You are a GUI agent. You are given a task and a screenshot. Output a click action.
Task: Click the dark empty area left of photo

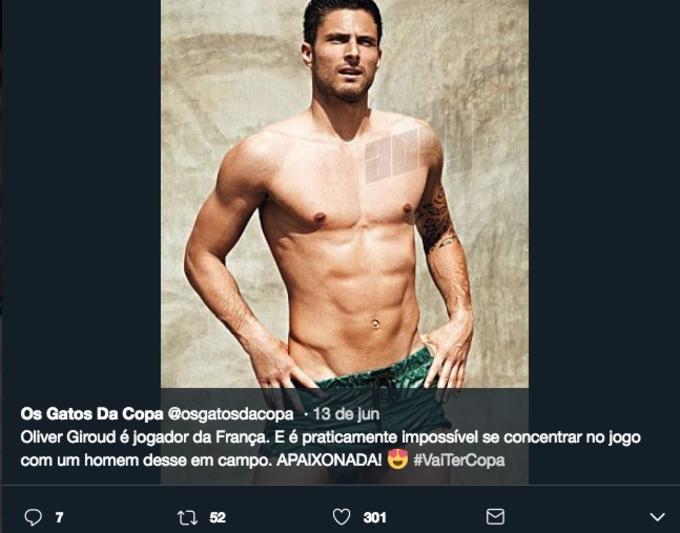[x=80, y=200]
